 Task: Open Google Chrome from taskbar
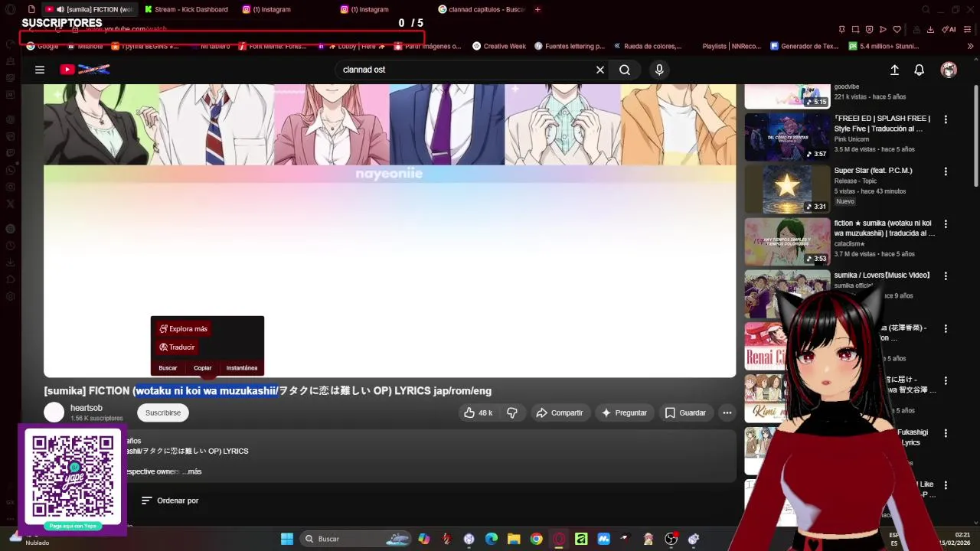click(x=536, y=539)
